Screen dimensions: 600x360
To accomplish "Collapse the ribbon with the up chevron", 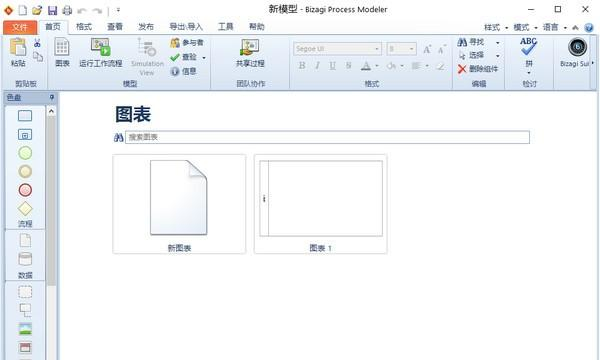I will tap(575, 28).
